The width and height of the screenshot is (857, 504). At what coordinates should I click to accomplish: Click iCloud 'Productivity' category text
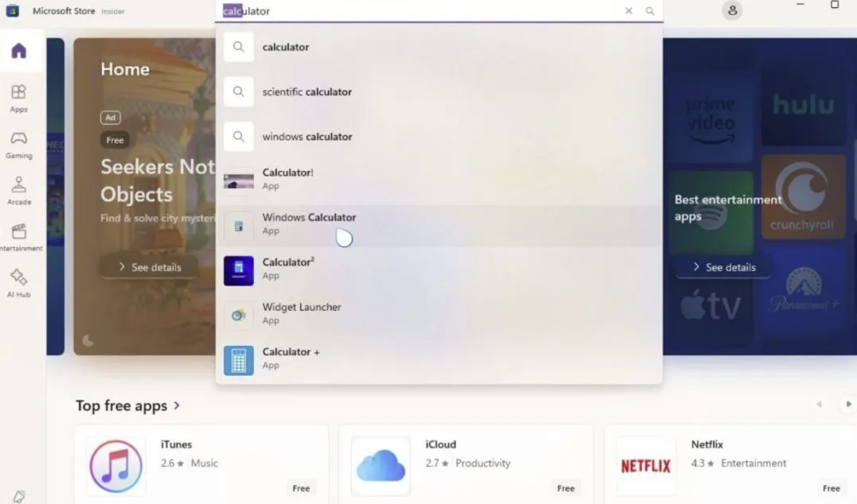point(482,463)
